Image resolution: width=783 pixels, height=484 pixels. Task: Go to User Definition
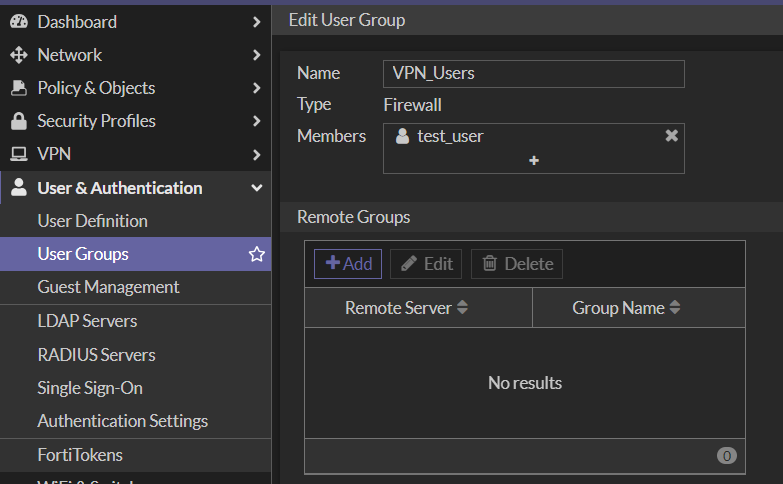click(92, 221)
